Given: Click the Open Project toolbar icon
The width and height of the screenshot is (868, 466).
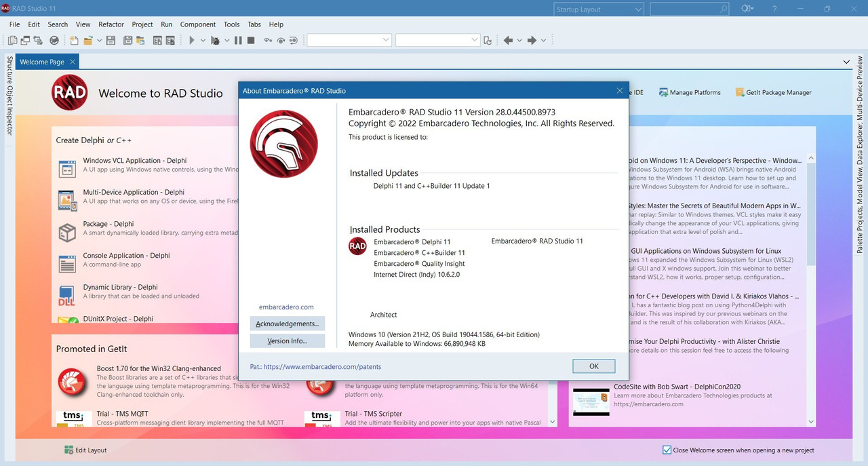Looking at the screenshot, I should [140, 41].
